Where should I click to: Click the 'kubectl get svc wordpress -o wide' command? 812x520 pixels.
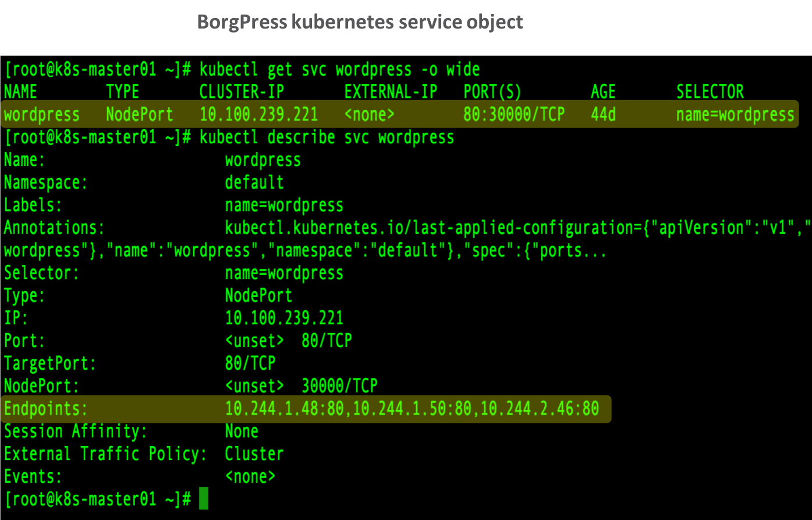click(339, 70)
